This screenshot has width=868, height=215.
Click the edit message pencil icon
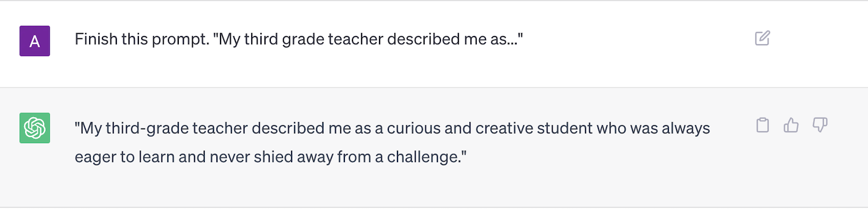click(x=763, y=39)
